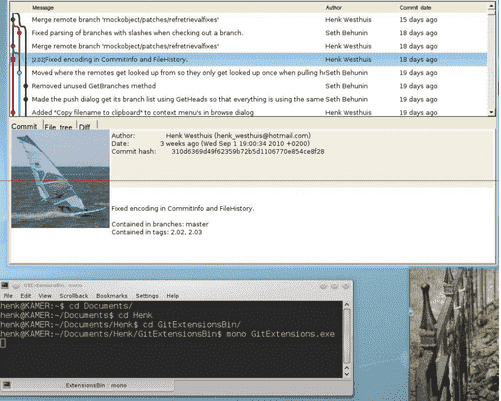Click the commit list scroll-up arrow

[x=491, y=6]
